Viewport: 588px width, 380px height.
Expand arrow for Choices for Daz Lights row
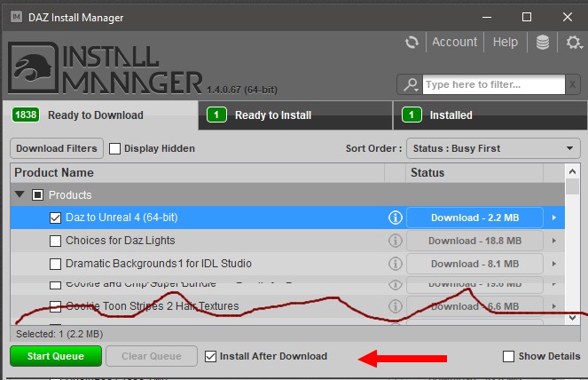coord(554,241)
